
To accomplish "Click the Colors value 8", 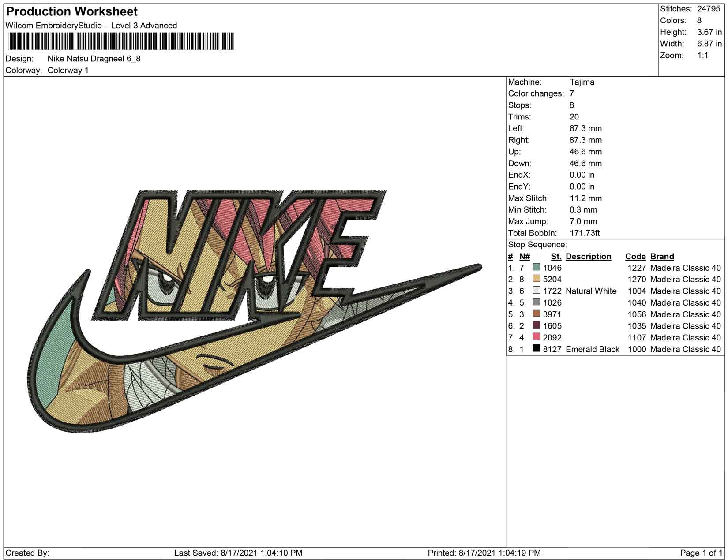I will click(699, 21).
